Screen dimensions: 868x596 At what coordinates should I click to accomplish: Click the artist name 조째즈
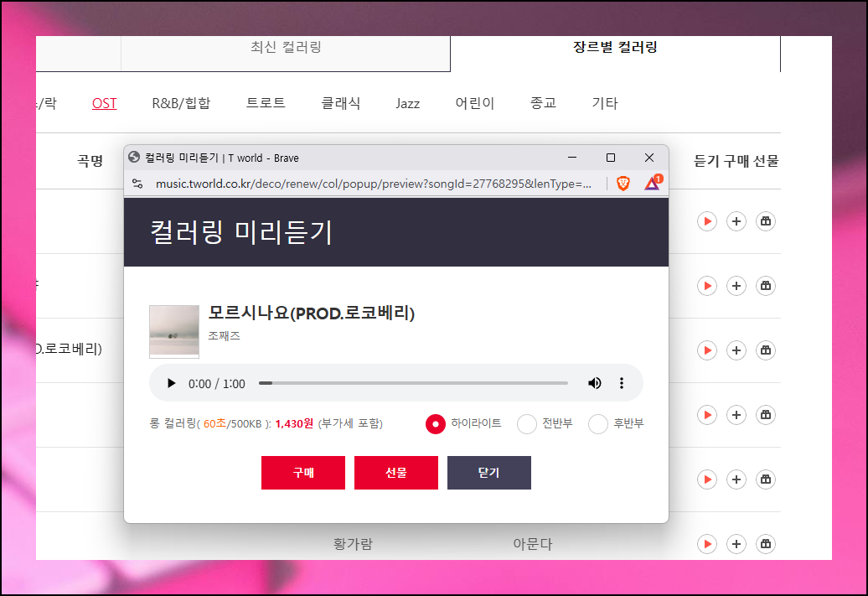225,335
